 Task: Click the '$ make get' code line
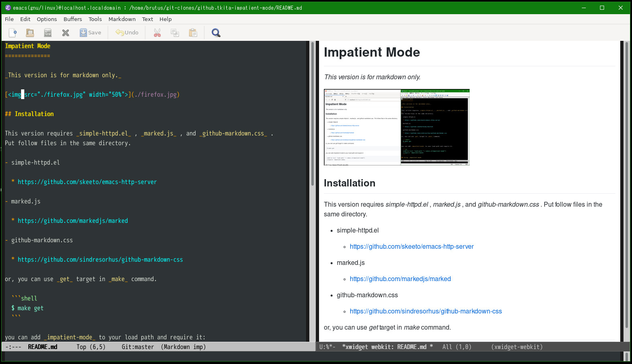(28, 308)
